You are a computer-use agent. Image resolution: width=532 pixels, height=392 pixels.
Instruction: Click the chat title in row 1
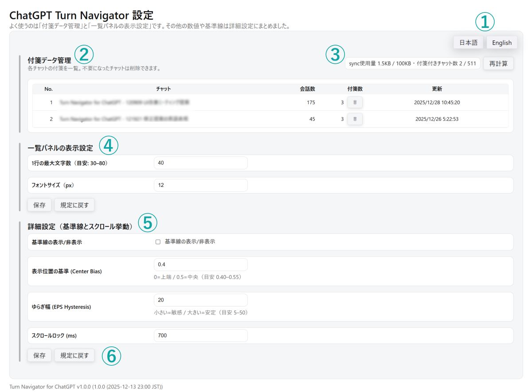pos(125,102)
